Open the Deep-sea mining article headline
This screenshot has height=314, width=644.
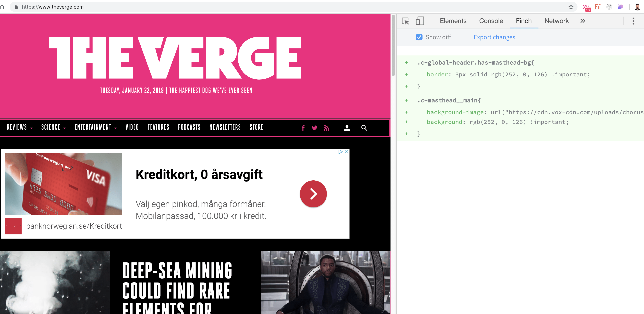[x=177, y=288]
